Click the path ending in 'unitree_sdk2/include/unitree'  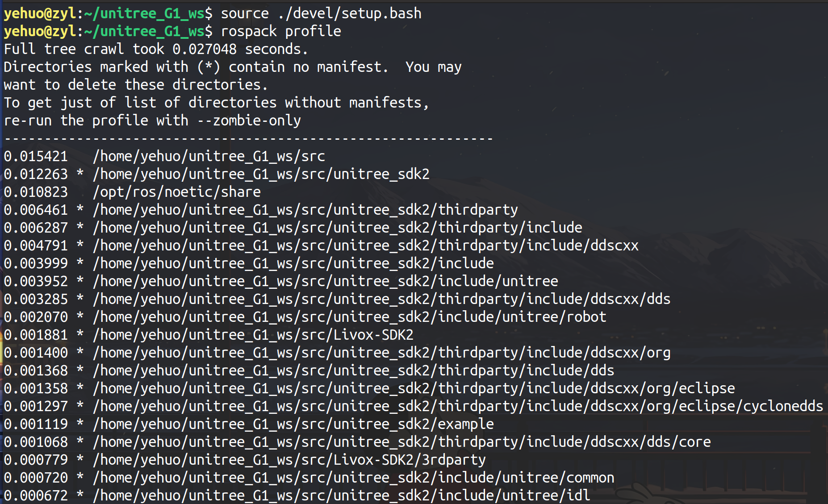(326, 281)
